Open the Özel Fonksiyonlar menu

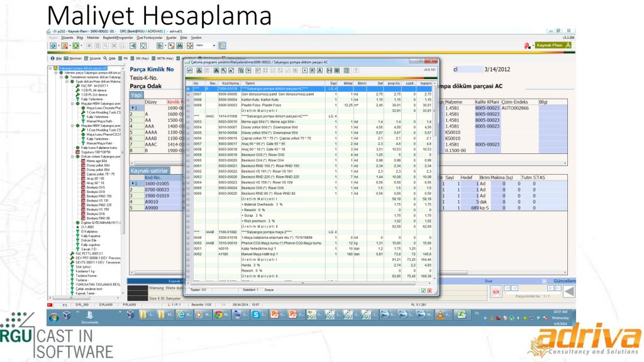pos(150,38)
